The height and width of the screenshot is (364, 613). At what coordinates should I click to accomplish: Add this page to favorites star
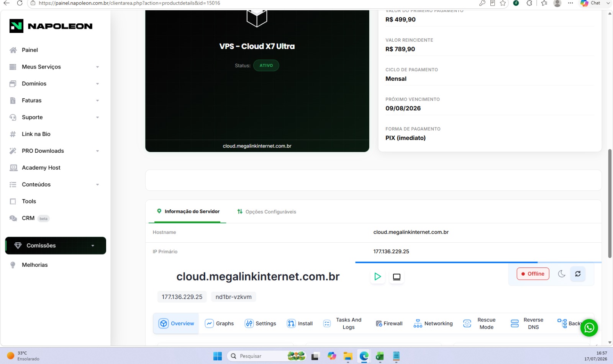coord(503,3)
